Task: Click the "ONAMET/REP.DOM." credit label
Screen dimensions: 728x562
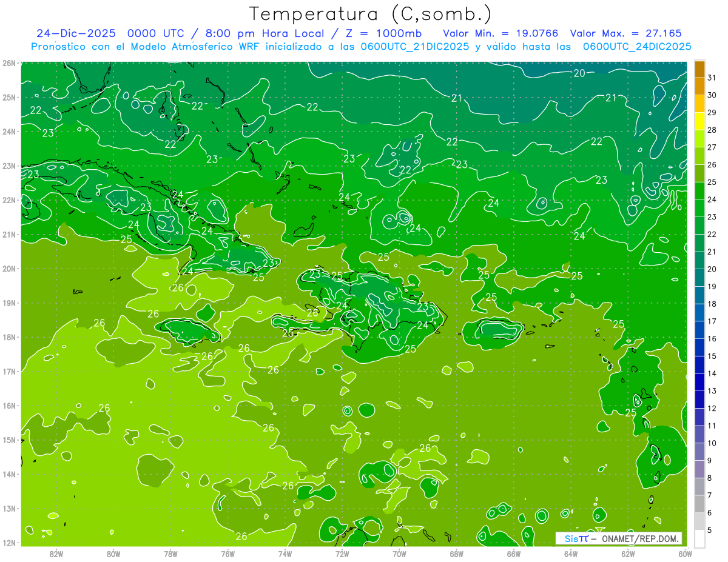Action: pyautogui.click(x=639, y=538)
